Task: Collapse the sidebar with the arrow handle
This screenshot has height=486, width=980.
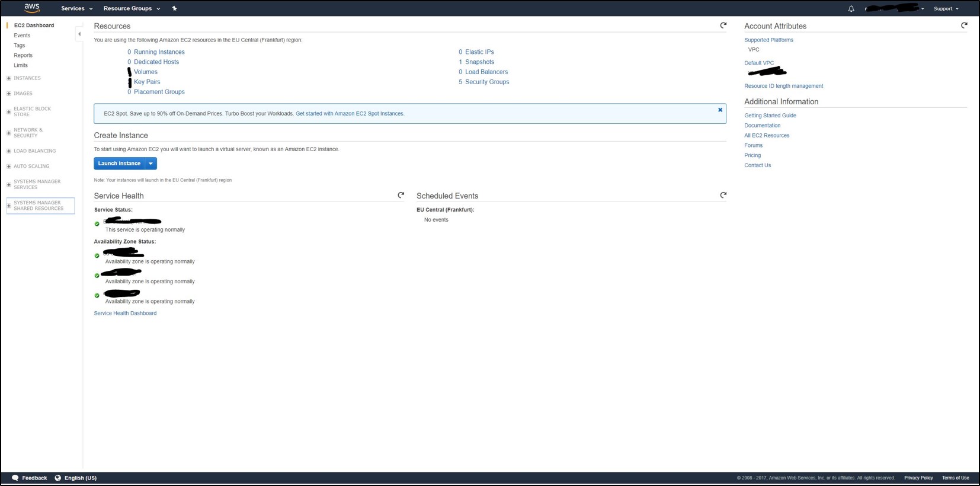Action: 79,34
